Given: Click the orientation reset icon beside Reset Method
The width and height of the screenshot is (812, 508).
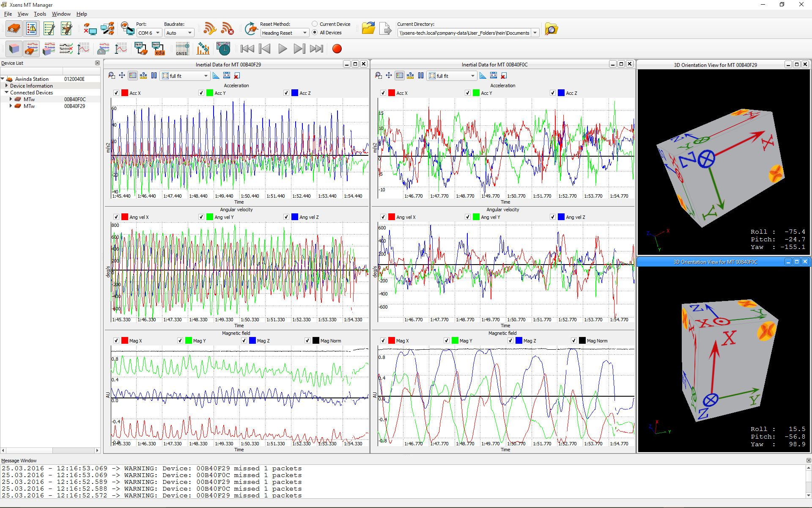Looking at the screenshot, I should tap(251, 29).
